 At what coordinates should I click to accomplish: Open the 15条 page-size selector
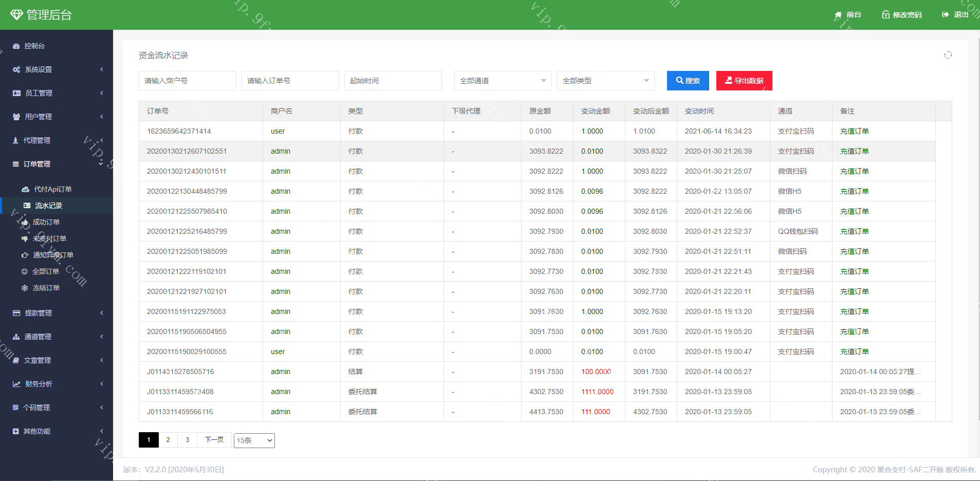coord(254,440)
